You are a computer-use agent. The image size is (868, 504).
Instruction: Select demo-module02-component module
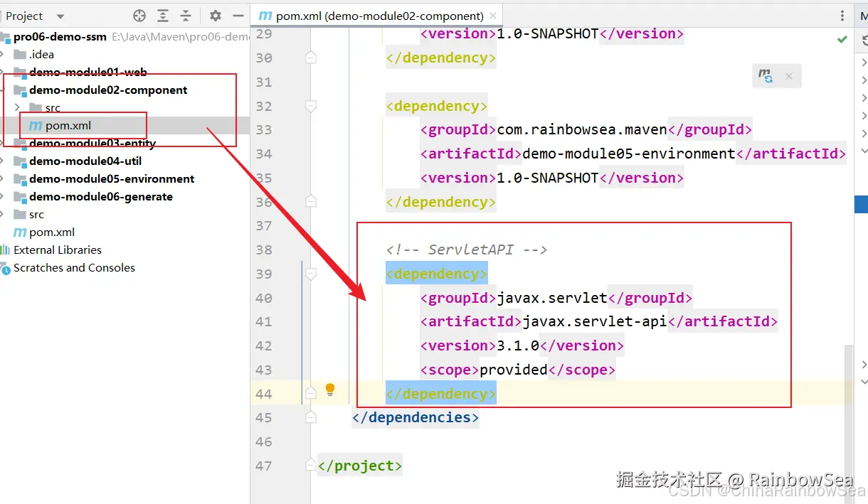click(x=108, y=90)
